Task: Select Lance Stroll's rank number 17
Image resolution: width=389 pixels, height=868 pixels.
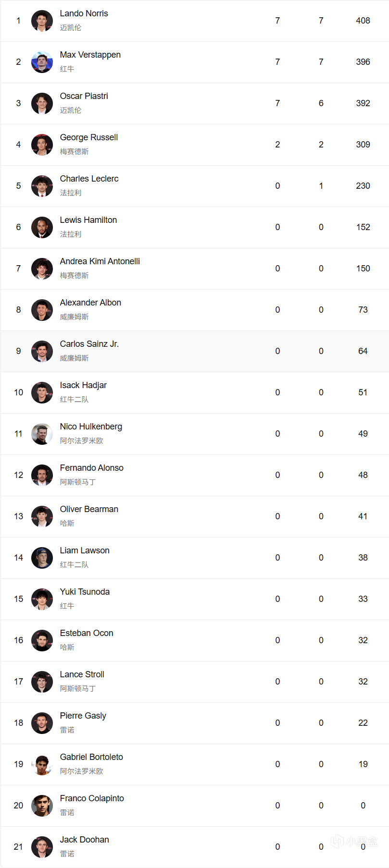Action: coord(18,682)
